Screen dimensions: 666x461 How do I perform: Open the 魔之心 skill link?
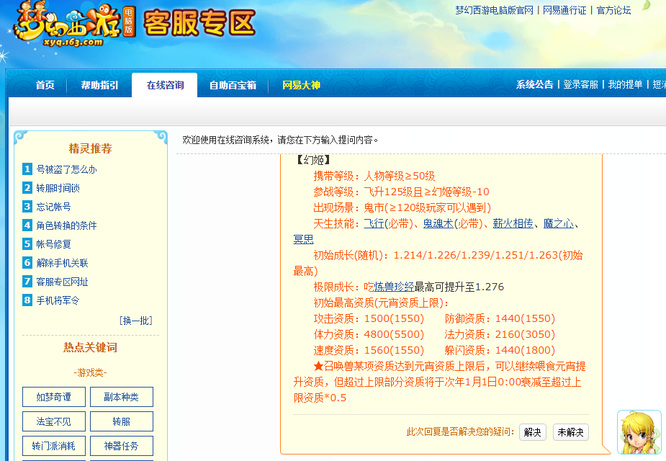click(x=559, y=223)
